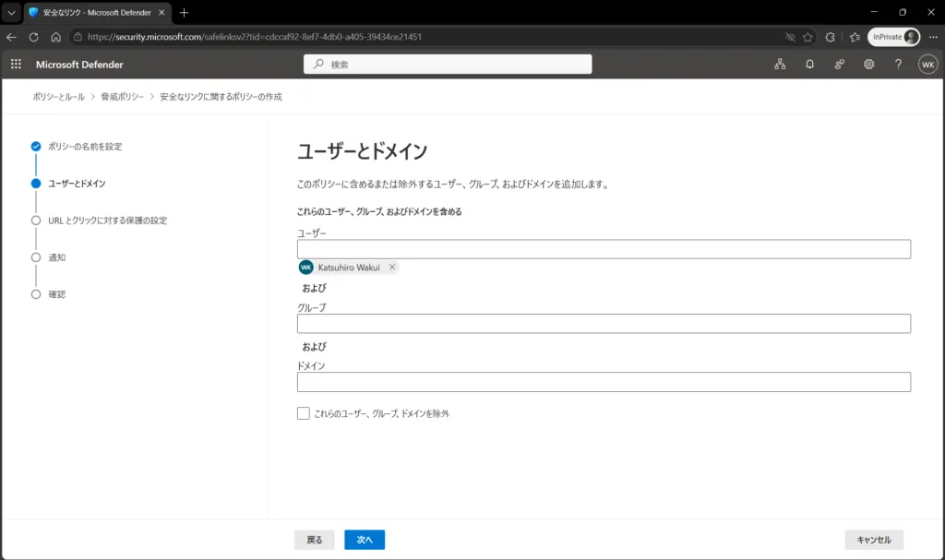Open the organization hierarchy icon in header
The height and width of the screenshot is (560, 945).
tap(780, 64)
